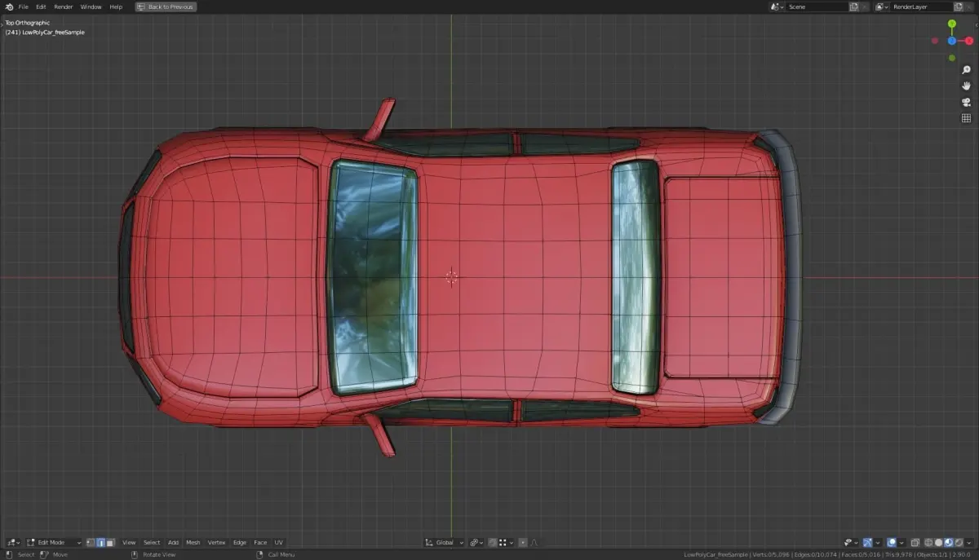Open the Select menu in viewport header
Image resolution: width=979 pixels, height=560 pixels.
coord(152,542)
